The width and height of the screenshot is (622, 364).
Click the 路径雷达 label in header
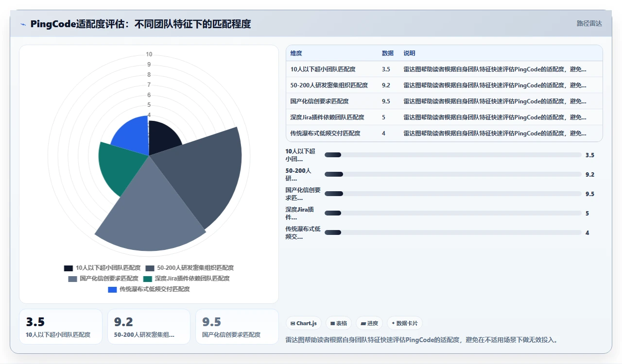point(589,23)
